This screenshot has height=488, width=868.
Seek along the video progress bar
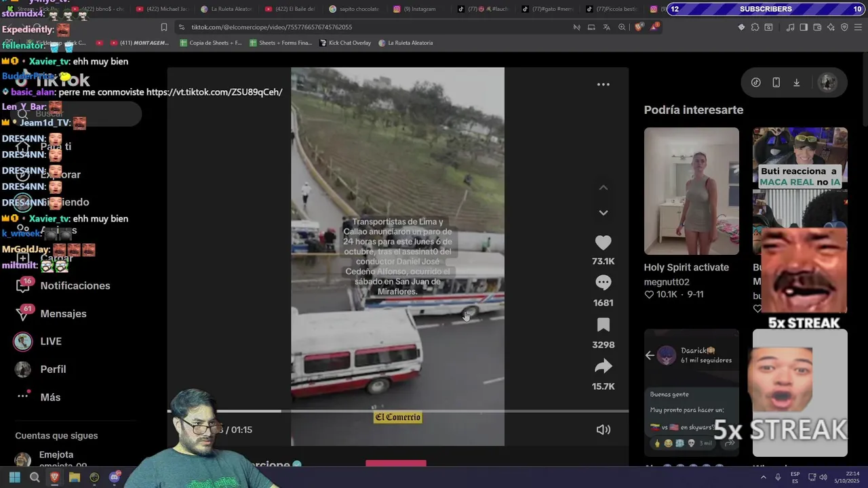tap(398, 411)
